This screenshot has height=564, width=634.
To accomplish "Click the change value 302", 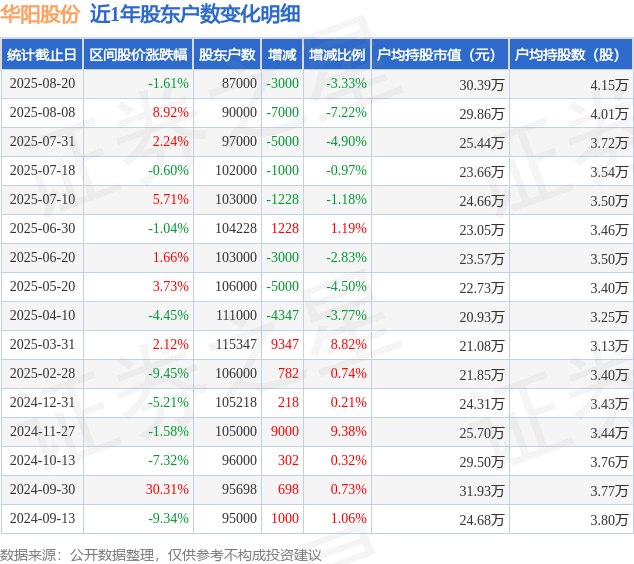I will pos(288,460).
